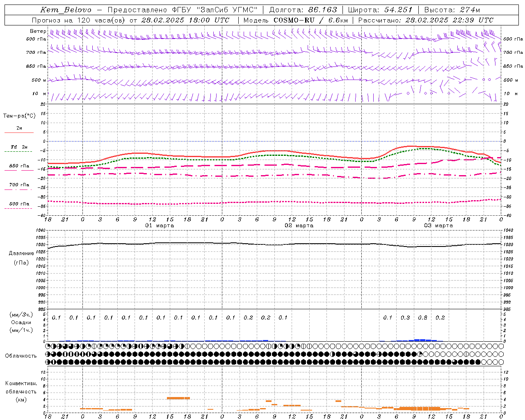This screenshot has width=525, height=420.
Task: Click the 700 гПа entry in temperature legend
Action: [x=19, y=185]
